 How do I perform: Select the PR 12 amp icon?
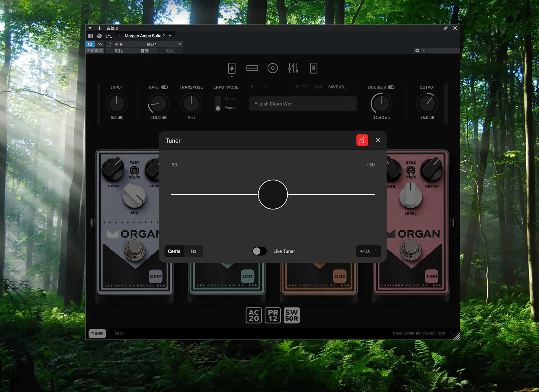[272, 315]
